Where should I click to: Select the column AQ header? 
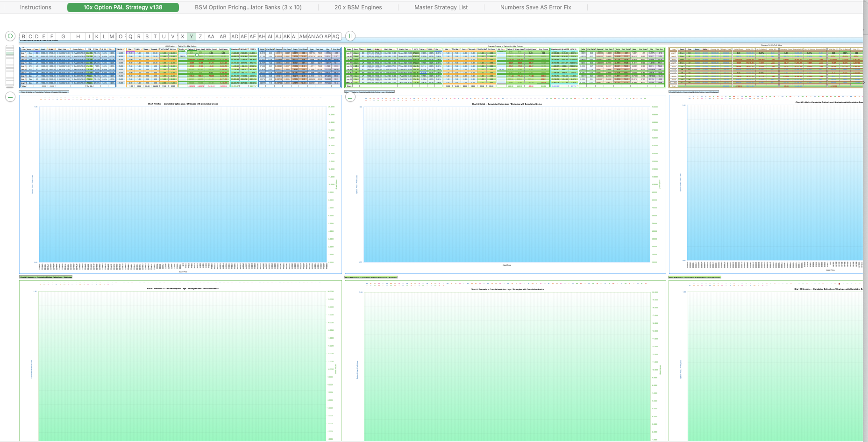pos(336,36)
